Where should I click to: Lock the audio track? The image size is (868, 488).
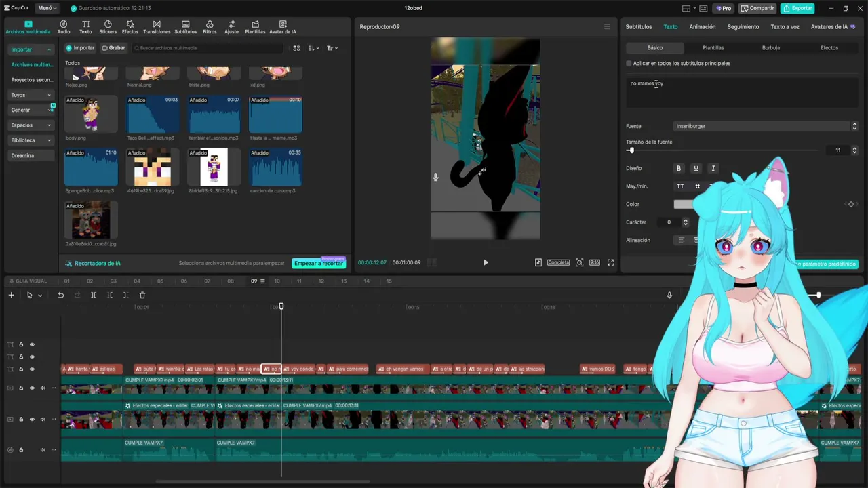21,450
